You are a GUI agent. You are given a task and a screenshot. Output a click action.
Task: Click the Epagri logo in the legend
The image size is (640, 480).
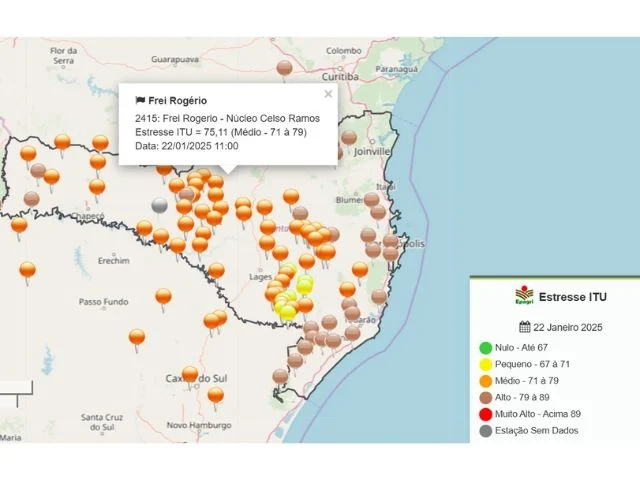click(x=524, y=296)
